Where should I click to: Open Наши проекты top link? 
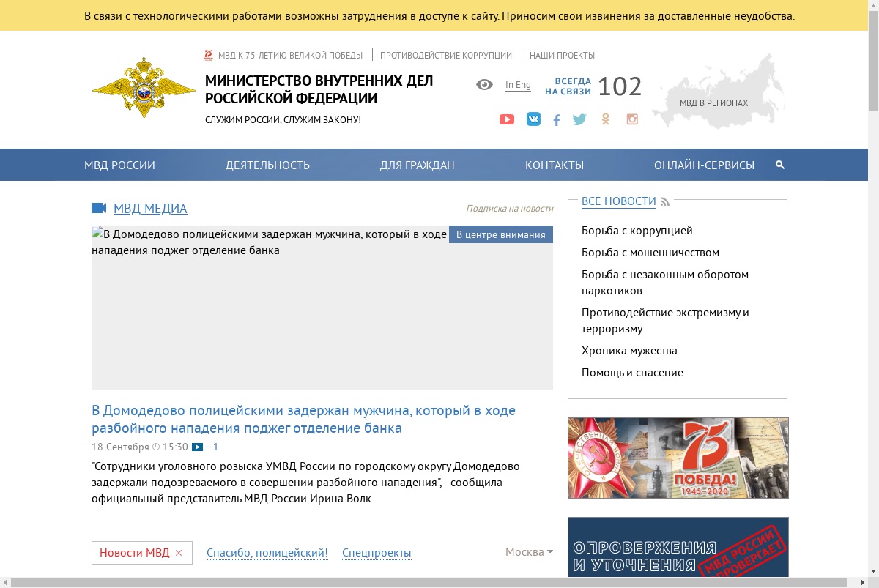coord(562,55)
